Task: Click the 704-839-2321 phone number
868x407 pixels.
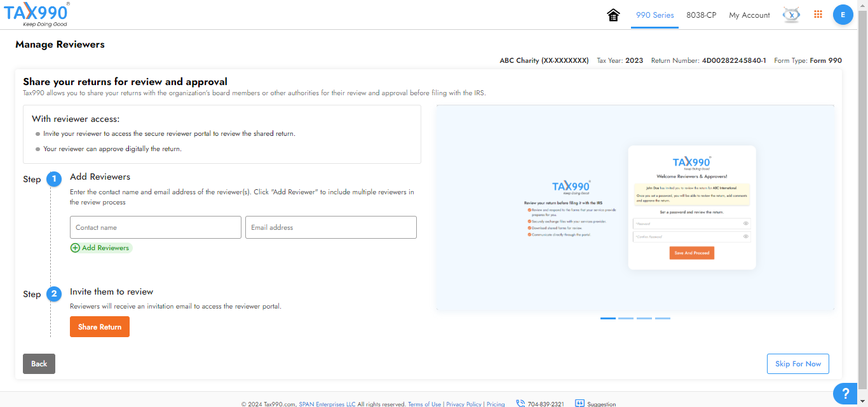Action: click(x=546, y=404)
